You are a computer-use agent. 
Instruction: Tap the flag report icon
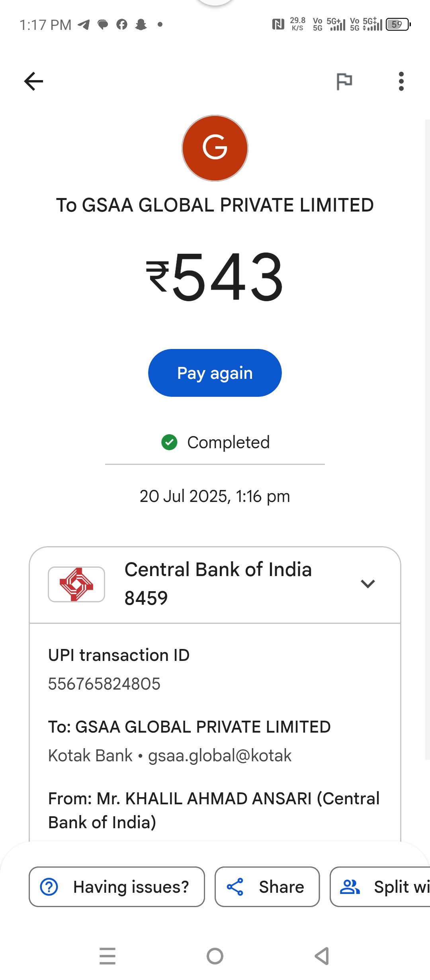(344, 81)
